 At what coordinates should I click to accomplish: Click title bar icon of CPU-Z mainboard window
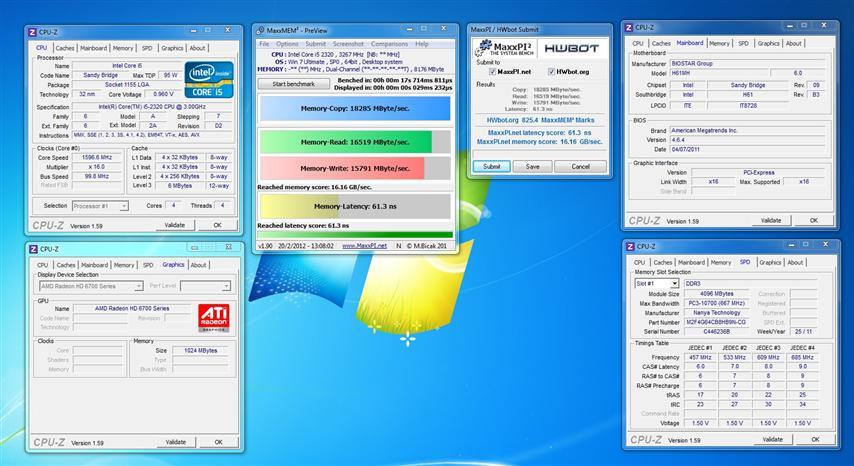[629, 27]
